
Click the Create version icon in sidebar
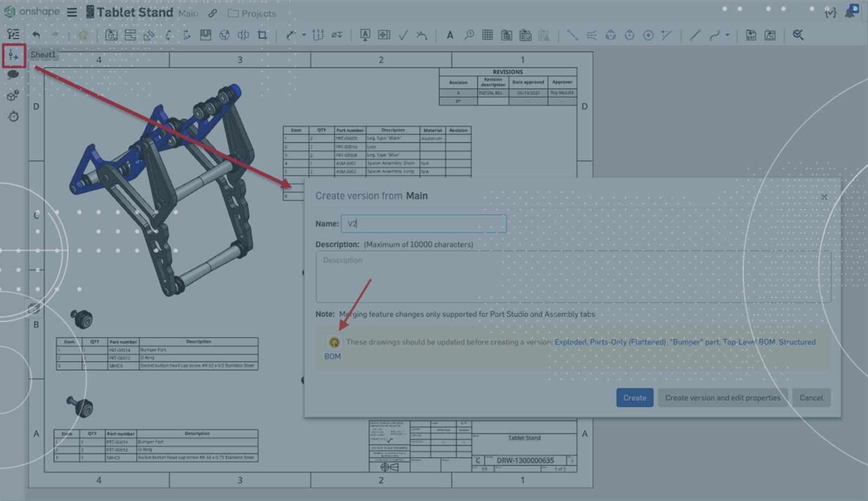click(x=14, y=55)
